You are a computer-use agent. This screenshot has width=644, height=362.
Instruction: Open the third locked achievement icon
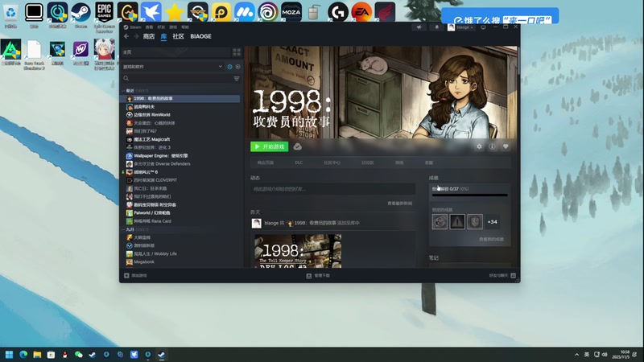[x=475, y=222]
